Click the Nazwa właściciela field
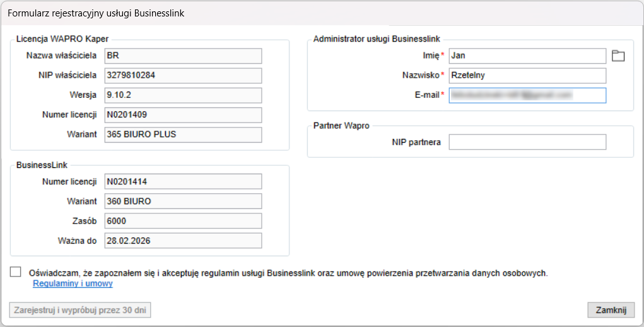Viewport: 644px width, 327px height. (182, 56)
